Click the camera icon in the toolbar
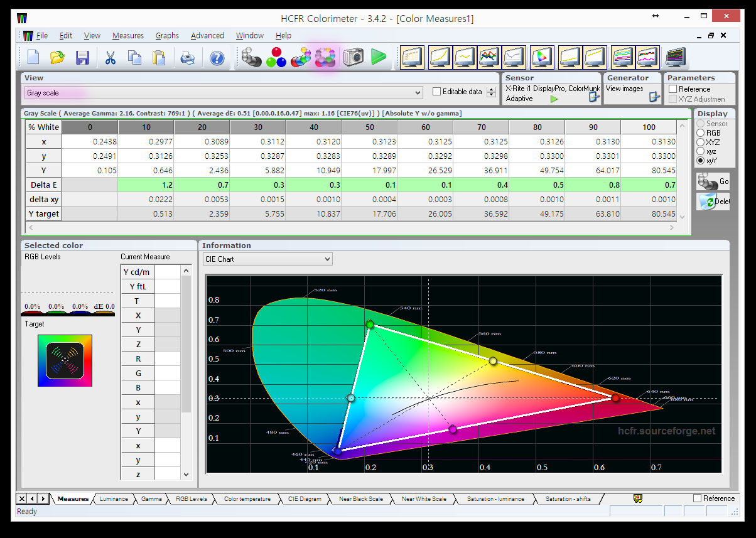This screenshot has width=756, height=538. [x=354, y=58]
